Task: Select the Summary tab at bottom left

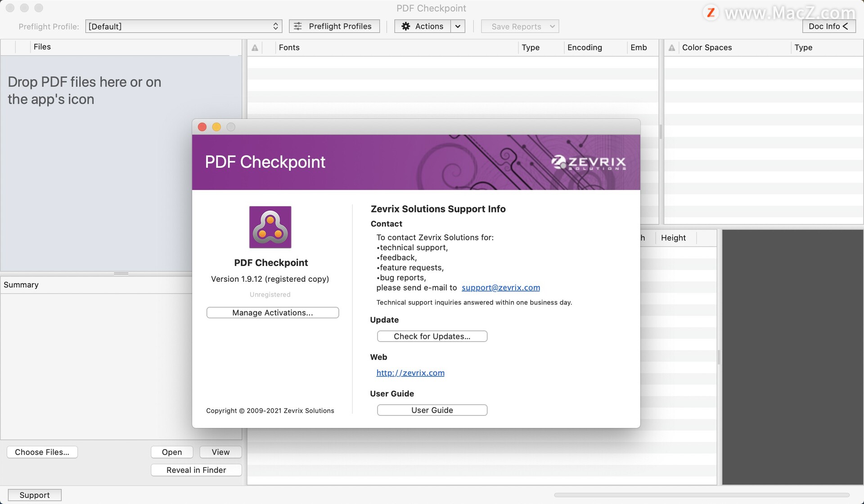Action: coord(22,284)
